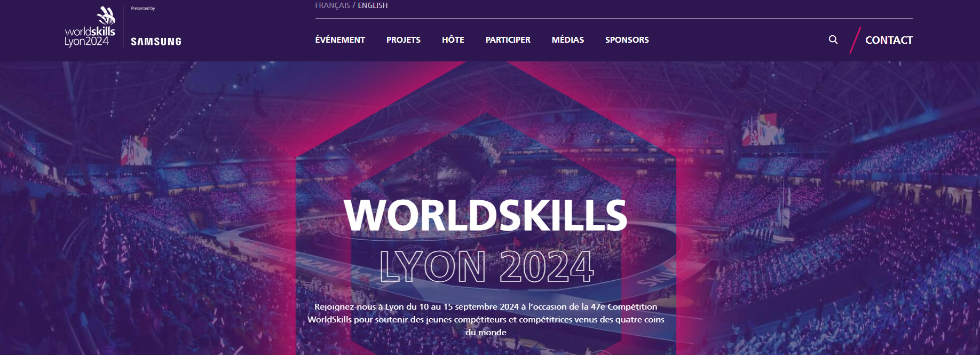Click the WORLDSKILLS hero heading
The height and width of the screenshot is (355, 980).
pos(486,215)
